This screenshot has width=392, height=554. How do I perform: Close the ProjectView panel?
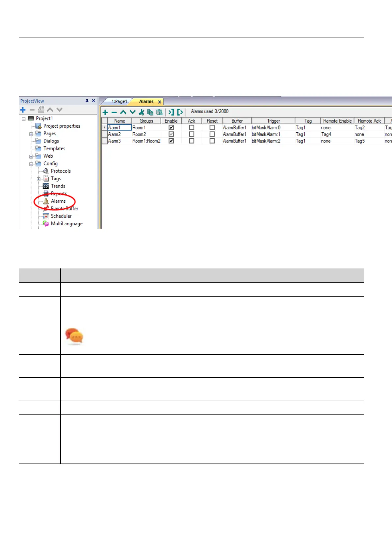93,101
